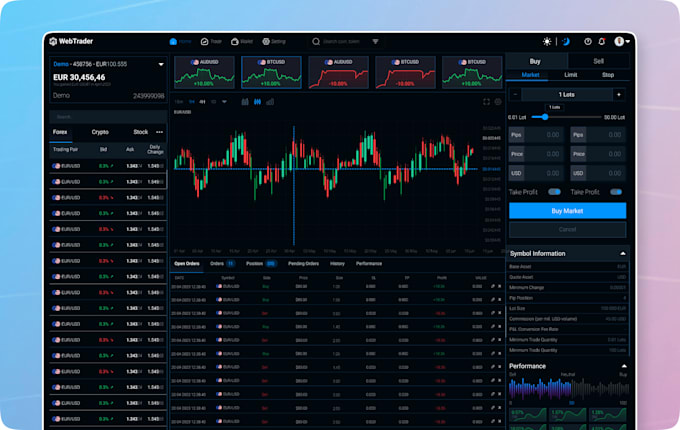The height and width of the screenshot is (430, 680).
Task: Open the Orders tab with count badge
Action: (x=222, y=264)
